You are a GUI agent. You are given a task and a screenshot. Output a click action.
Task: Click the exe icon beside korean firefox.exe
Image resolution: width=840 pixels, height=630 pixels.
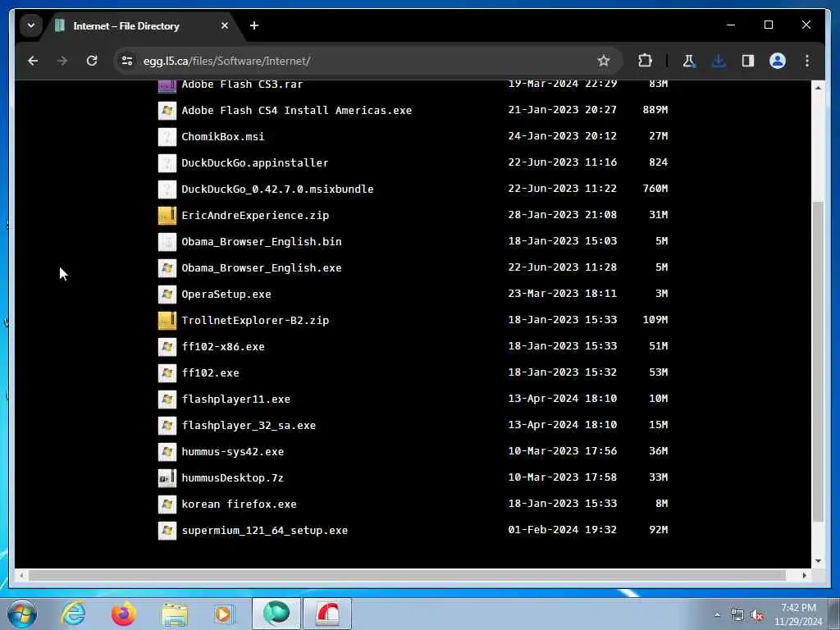click(x=167, y=504)
